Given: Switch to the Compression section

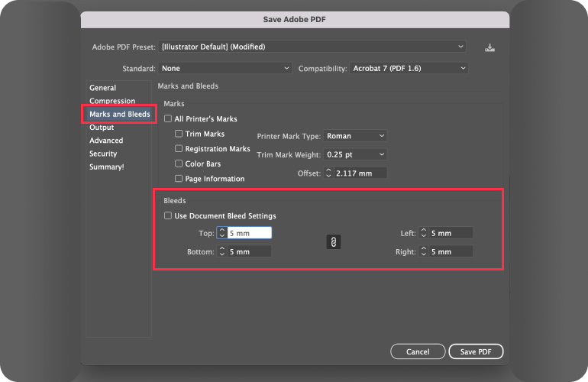Looking at the screenshot, I should (x=112, y=101).
